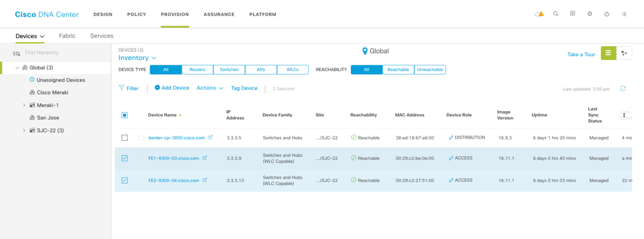This screenshot has width=644, height=239.
Task: Open border-cp-3850 external link icon
Action: tap(211, 138)
